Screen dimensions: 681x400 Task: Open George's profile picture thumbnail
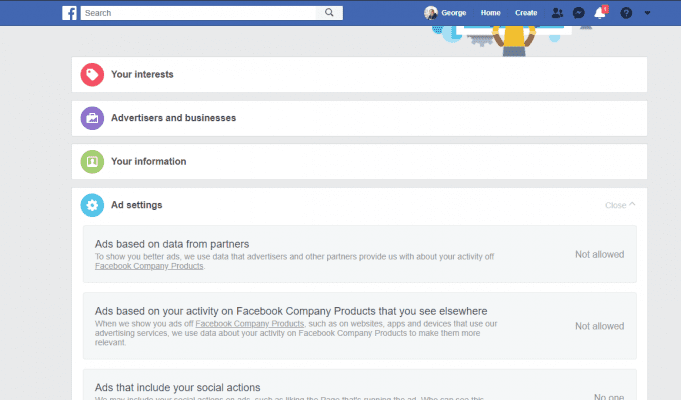pos(430,13)
